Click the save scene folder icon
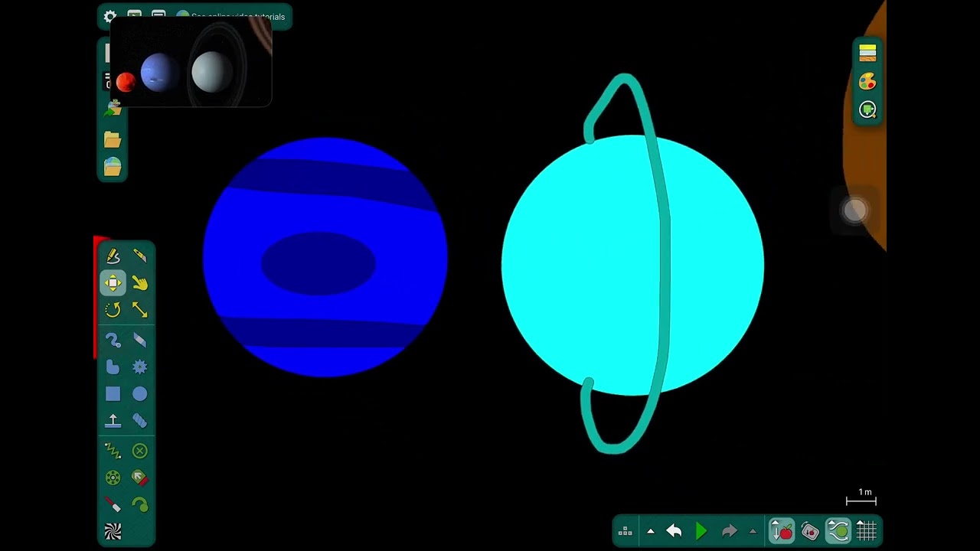Image resolution: width=980 pixels, height=551 pixels. pyautogui.click(x=113, y=109)
